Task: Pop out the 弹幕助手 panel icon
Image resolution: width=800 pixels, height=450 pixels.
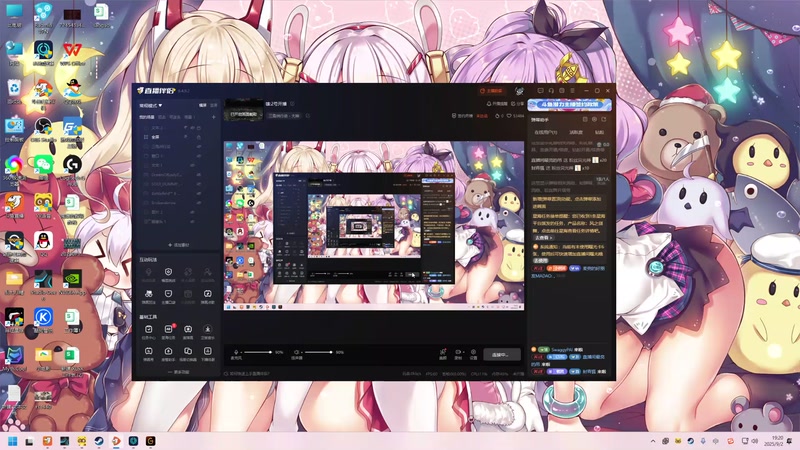Action: [x=604, y=119]
